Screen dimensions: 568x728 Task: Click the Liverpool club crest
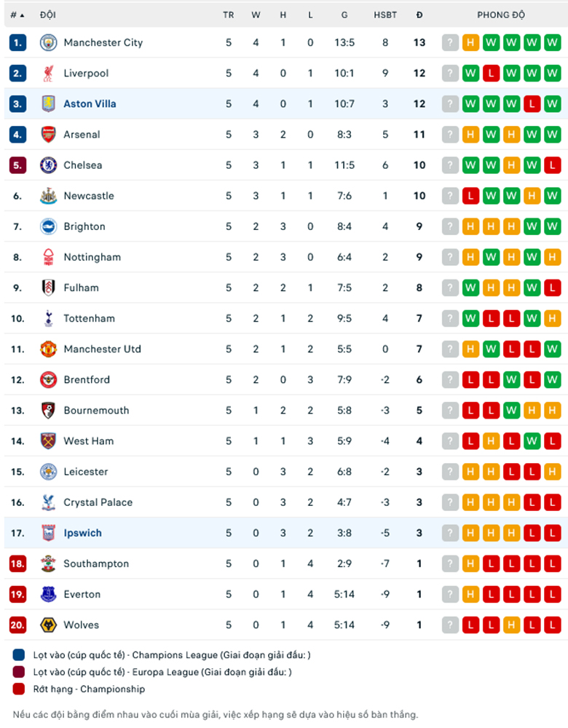tap(48, 73)
